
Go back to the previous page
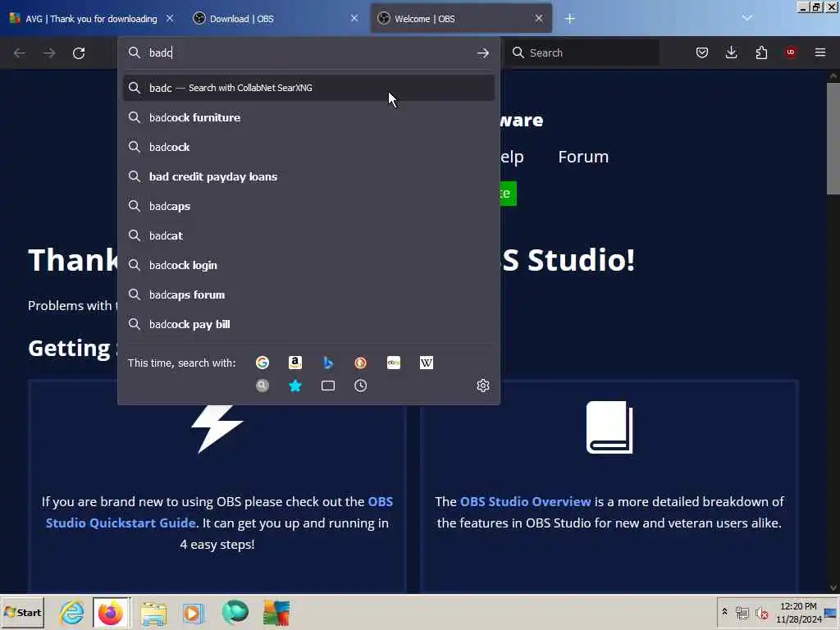click(20, 53)
